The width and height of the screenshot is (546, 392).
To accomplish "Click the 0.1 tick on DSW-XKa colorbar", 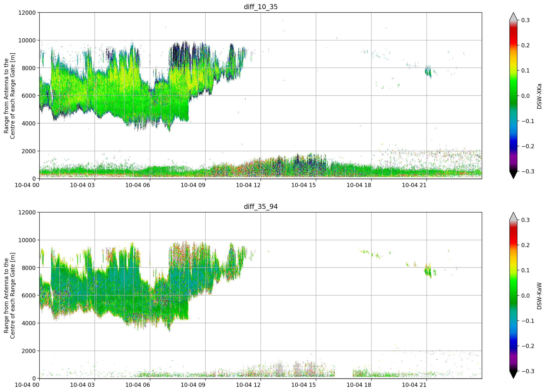I will click(x=526, y=71).
